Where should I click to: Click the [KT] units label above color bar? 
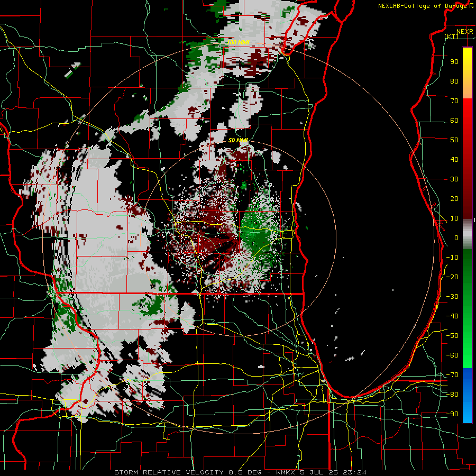coord(452,36)
